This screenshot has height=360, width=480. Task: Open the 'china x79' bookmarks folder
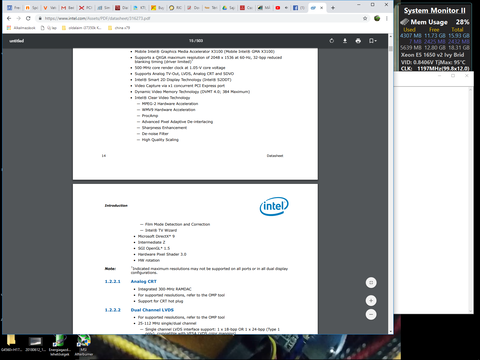(119, 28)
